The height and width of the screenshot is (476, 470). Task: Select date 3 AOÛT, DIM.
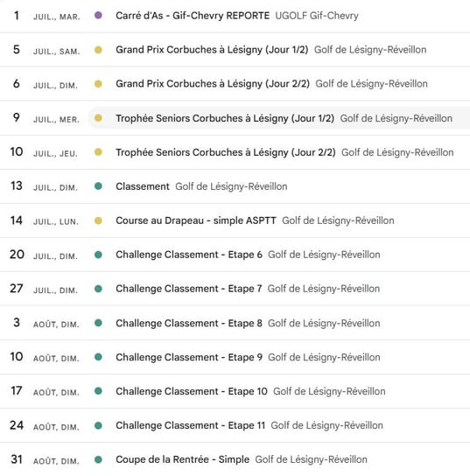[46, 323]
